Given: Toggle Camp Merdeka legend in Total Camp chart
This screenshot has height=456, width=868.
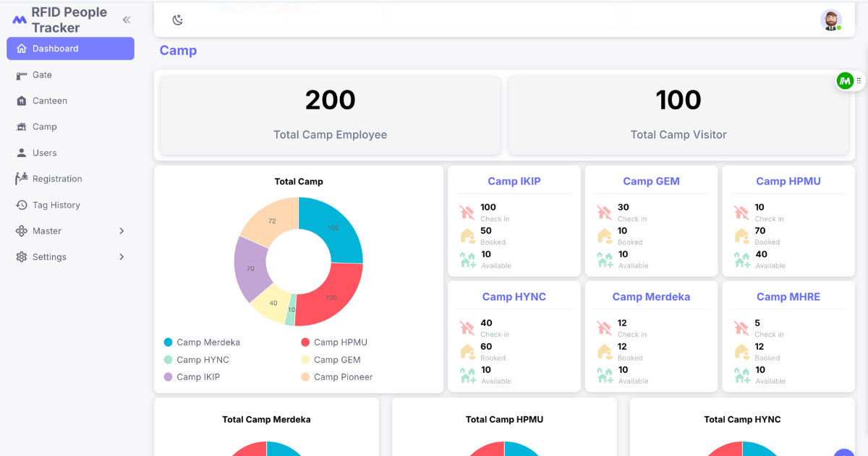Looking at the screenshot, I should click(x=202, y=342).
